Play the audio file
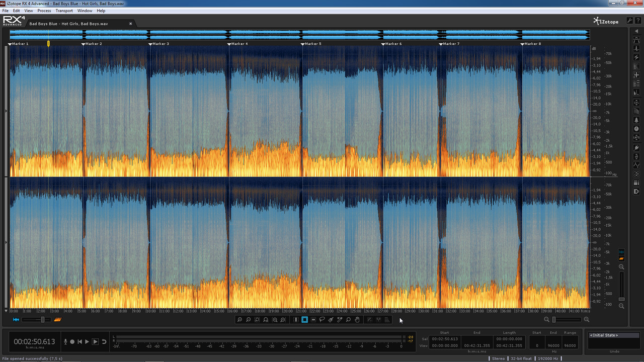Screen dimensions: 644x362 87,342
